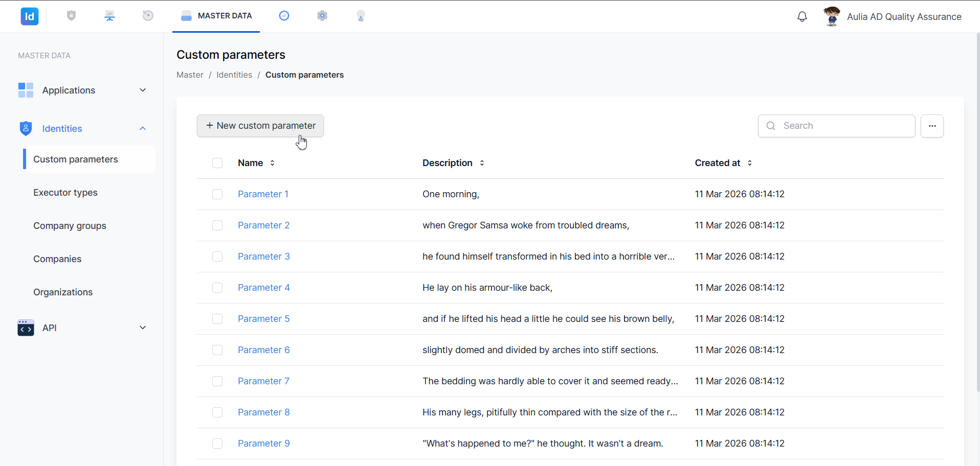Open Organizations in sidebar
This screenshot has width=980, height=466.
(63, 292)
